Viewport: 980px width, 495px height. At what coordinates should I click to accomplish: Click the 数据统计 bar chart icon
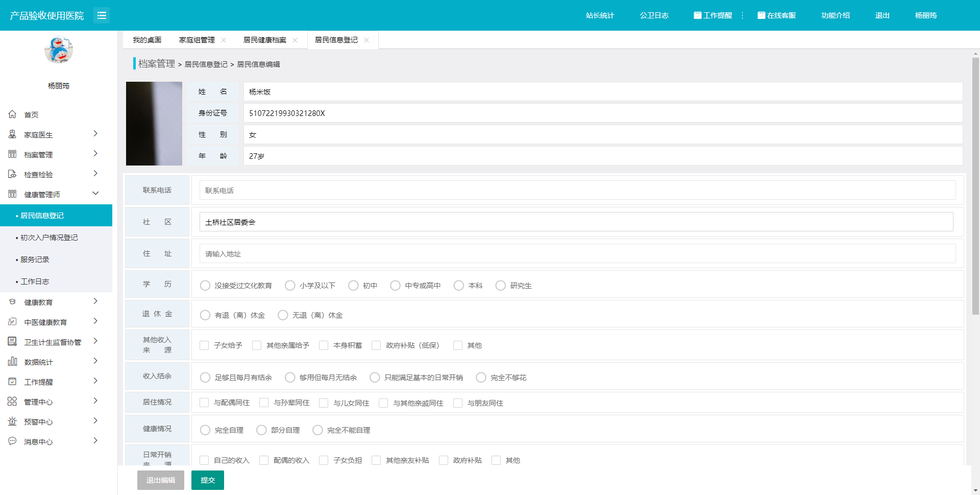pos(12,362)
